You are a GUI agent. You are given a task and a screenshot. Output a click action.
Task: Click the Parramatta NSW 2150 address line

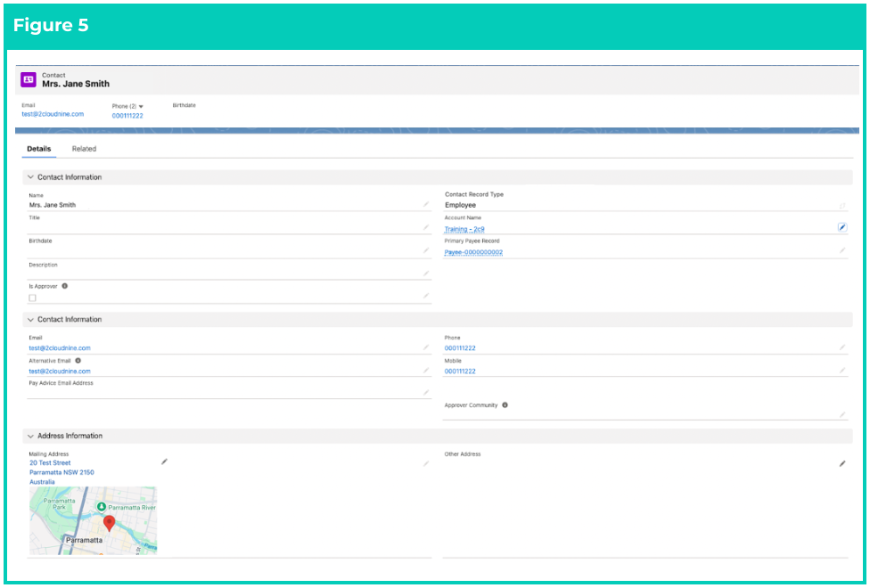(62, 472)
